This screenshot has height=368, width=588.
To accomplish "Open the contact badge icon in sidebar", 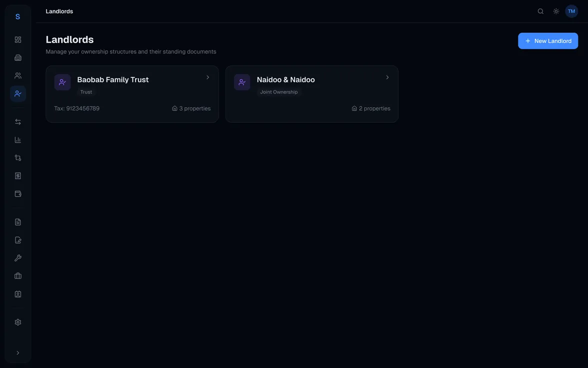I will coord(17,294).
